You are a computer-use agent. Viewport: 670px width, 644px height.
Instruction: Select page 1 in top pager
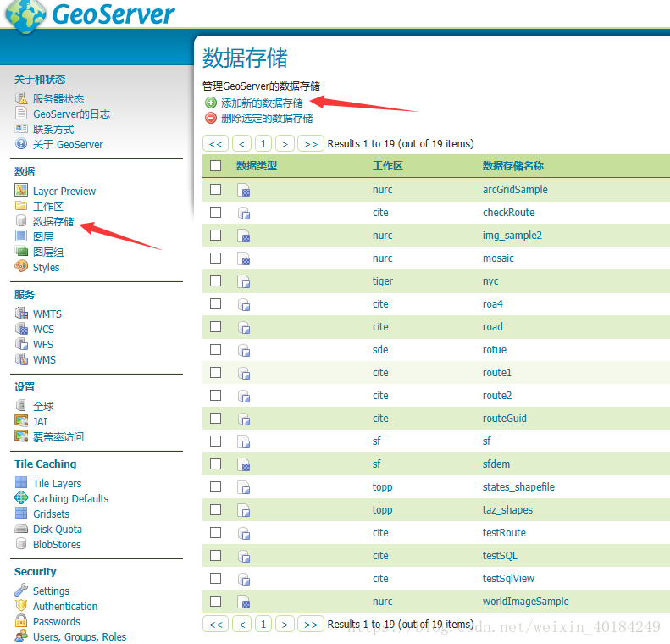263,143
